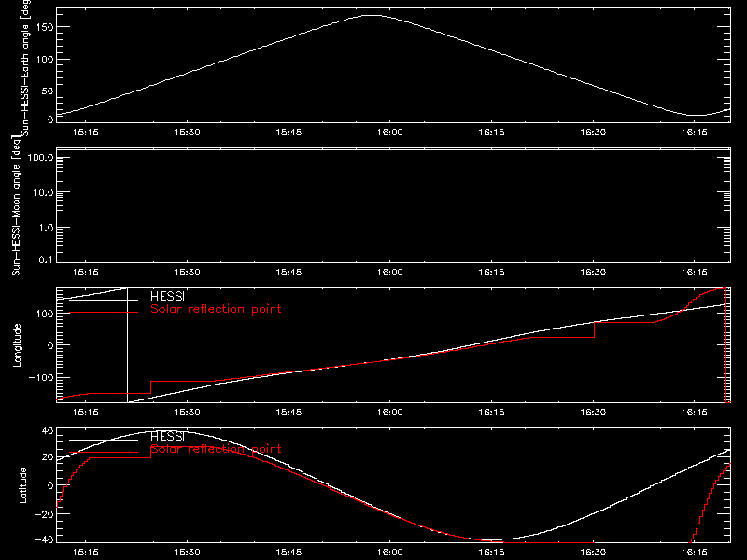Click 15:45 time label below Moon angle plot
Viewport: 747px width, 560px height.
coord(289,273)
